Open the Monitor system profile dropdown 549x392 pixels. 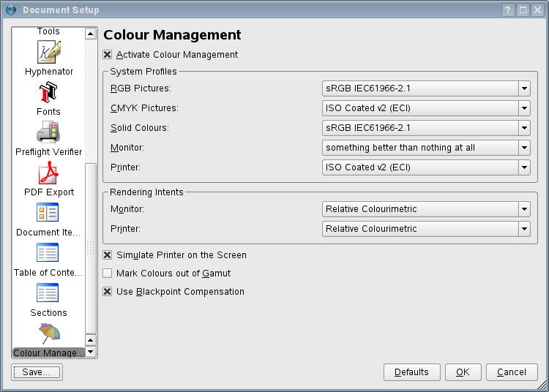click(426, 148)
